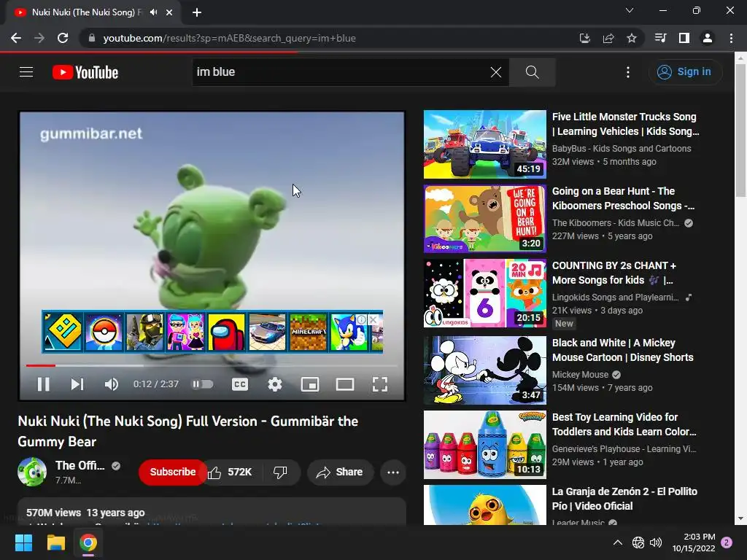This screenshot has height=560, width=747.
Task: Open Chrome profile icon
Action: pyautogui.click(x=708, y=38)
